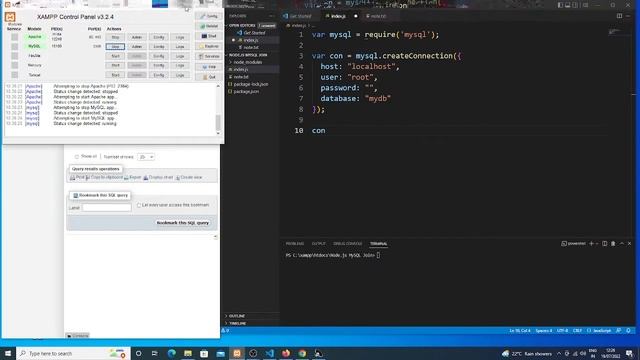Image resolution: width=640 pixels, height=360 pixels.
Task: Check Let every user access this bookmark
Action: [139, 205]
